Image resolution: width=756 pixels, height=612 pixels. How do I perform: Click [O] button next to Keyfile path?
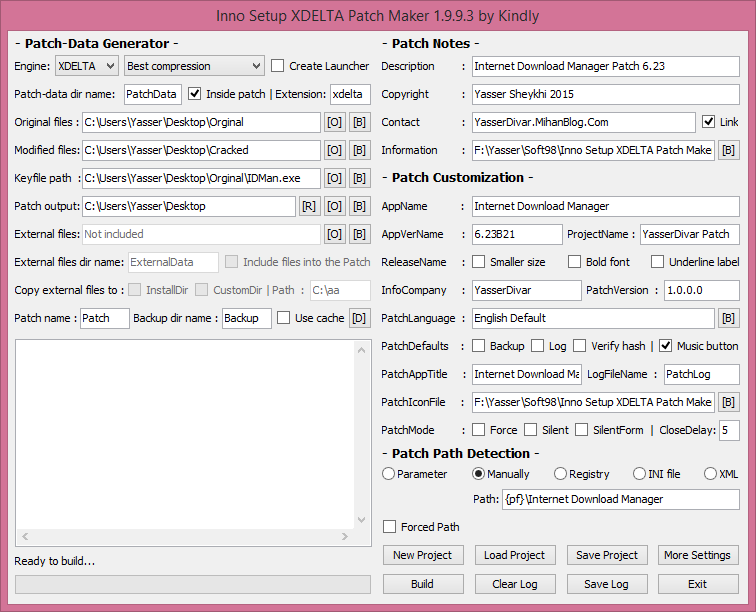335,178
